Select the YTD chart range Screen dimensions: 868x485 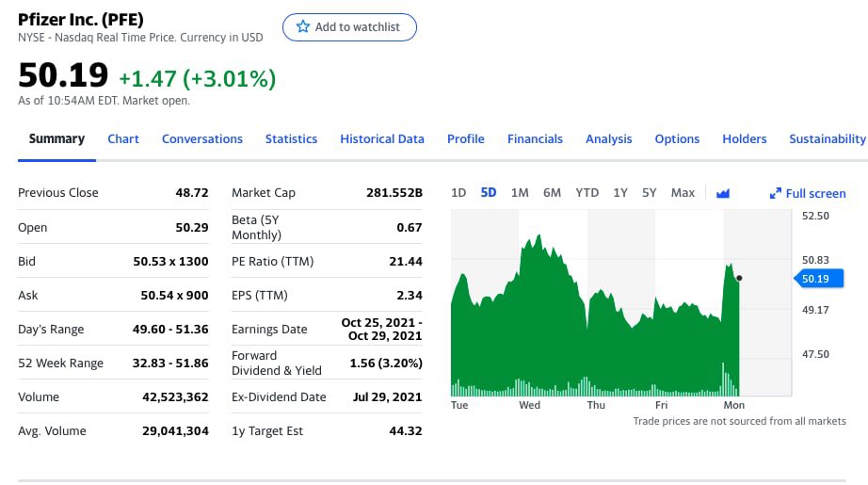pos(587,193)
